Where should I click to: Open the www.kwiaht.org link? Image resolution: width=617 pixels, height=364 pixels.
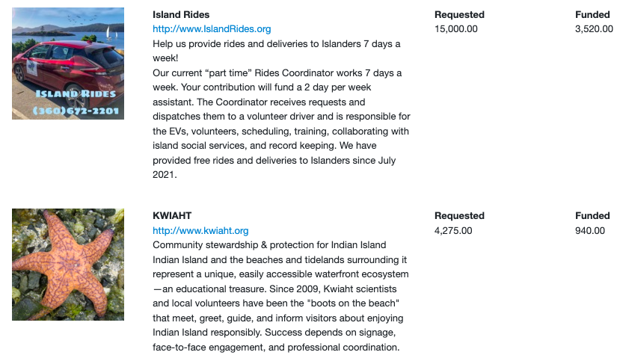tap(200, 231)
